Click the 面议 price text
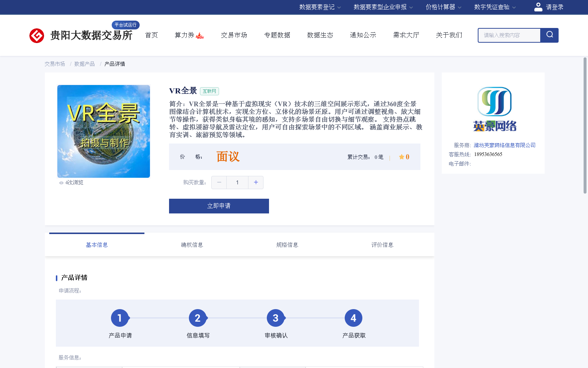 228,157
